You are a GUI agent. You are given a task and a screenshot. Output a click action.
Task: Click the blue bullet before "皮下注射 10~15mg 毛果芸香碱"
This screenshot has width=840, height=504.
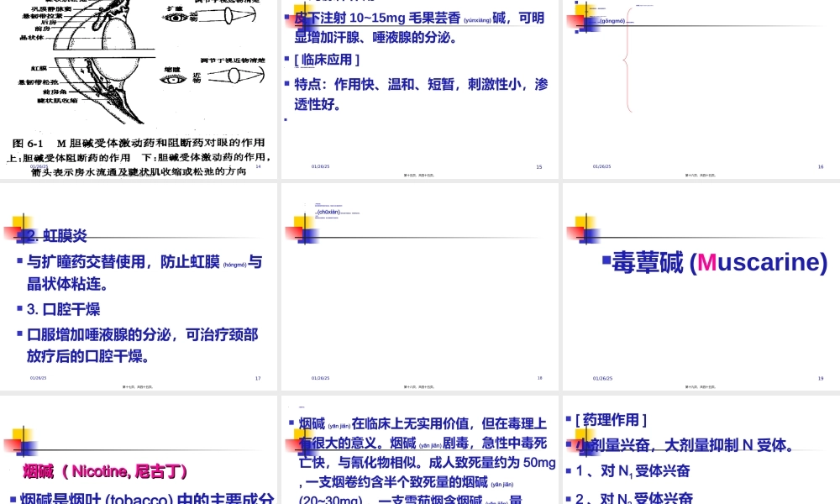click(x=286, y=15)
